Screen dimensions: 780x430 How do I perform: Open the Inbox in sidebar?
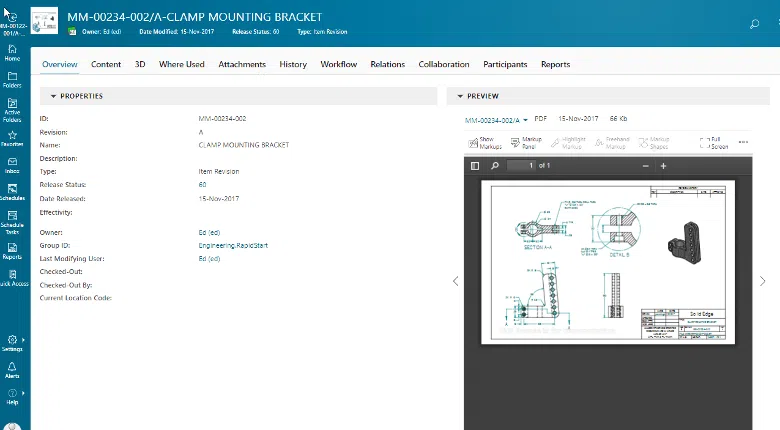point(12,166)
